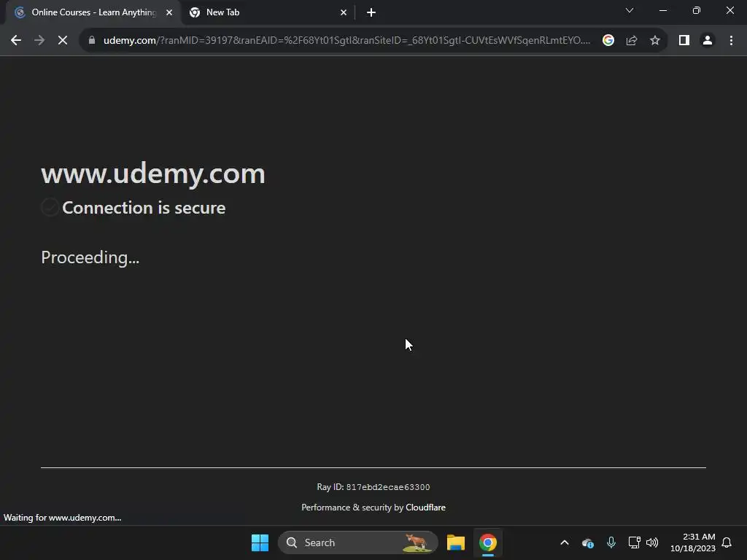Screen dimensions: 747x560
Task: Follow the Cloudflare link
Action: coord(425,507)
